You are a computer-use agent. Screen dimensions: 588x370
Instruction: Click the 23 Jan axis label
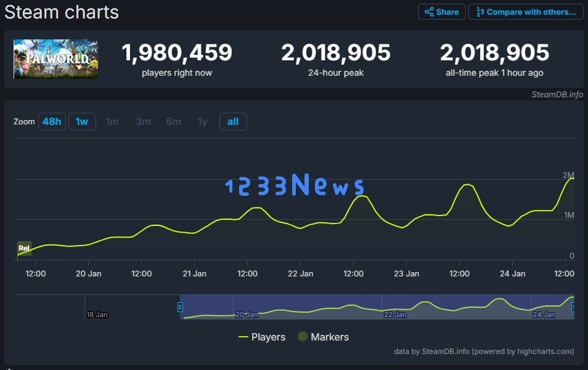[407, 274]
